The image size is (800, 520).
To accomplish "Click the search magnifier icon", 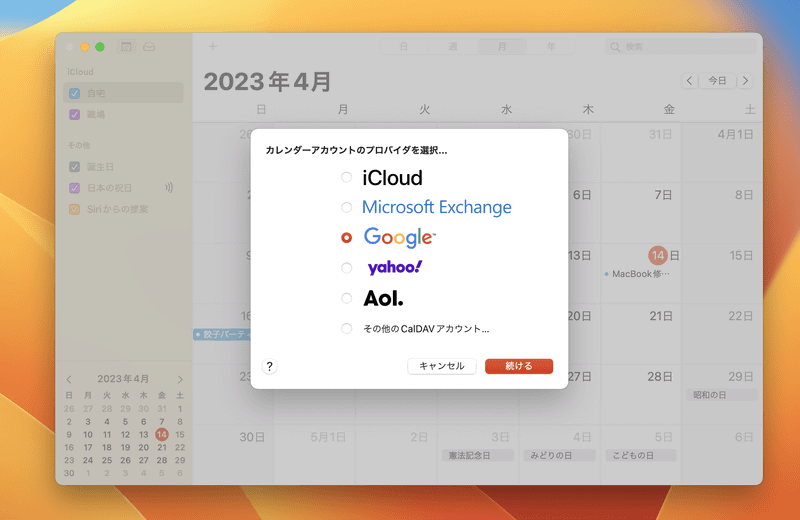I will (x=615, y=47).
